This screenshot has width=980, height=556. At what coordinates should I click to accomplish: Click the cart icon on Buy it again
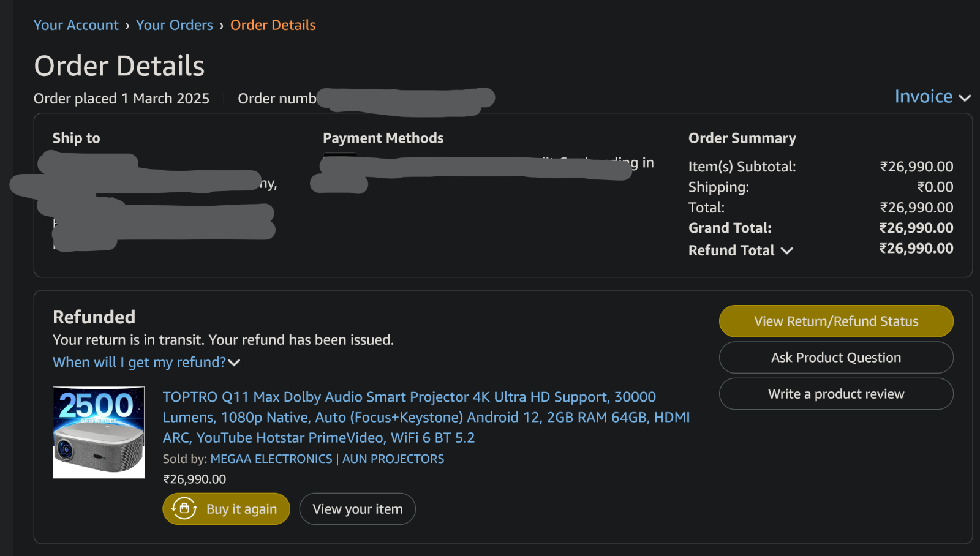click(184, 509)
